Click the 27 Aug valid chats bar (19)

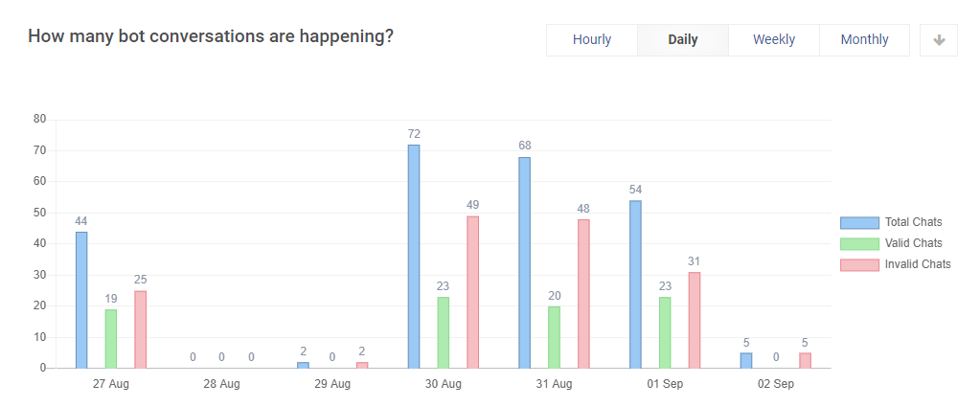111,338
